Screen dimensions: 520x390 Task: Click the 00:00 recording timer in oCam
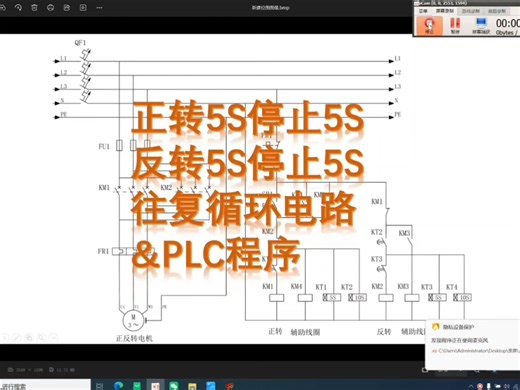pos(508,23)
